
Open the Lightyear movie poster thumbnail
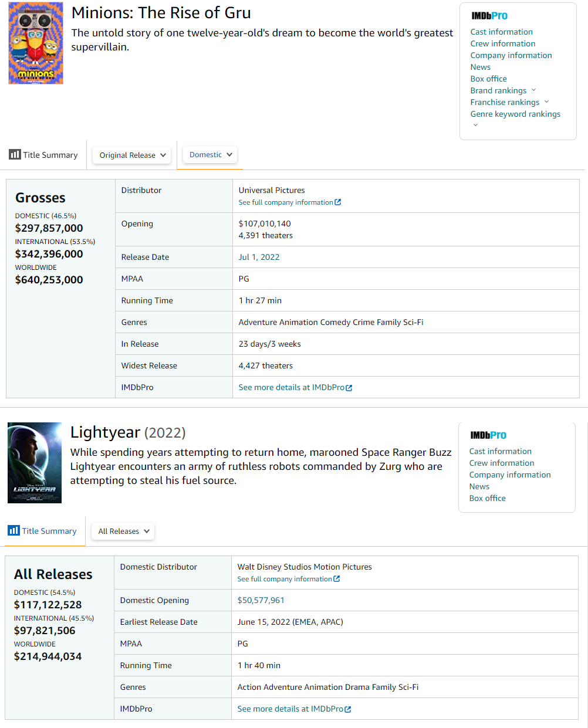[x=35, y=463]
